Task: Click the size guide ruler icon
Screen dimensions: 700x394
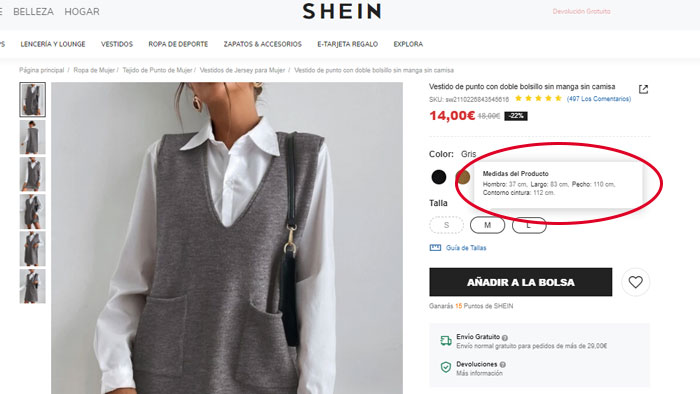Action: point(435,248)
